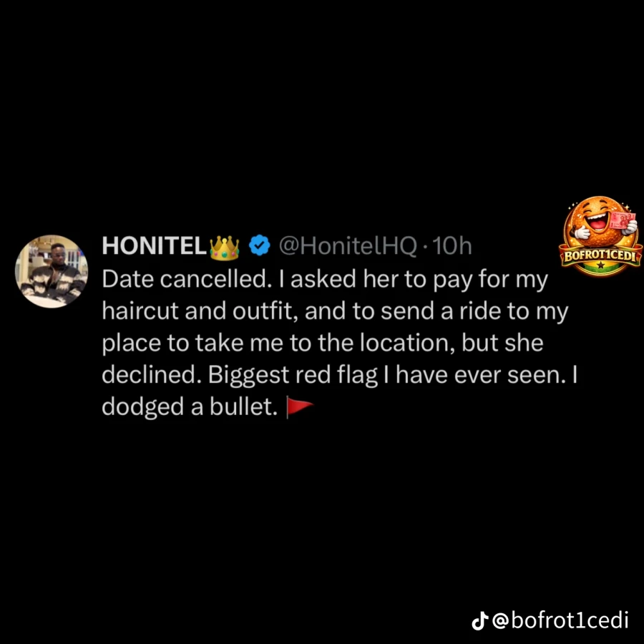Click the "Biggest red flag" phrase
This screenshot has height=644, width=644.
[x=293, y=376]
